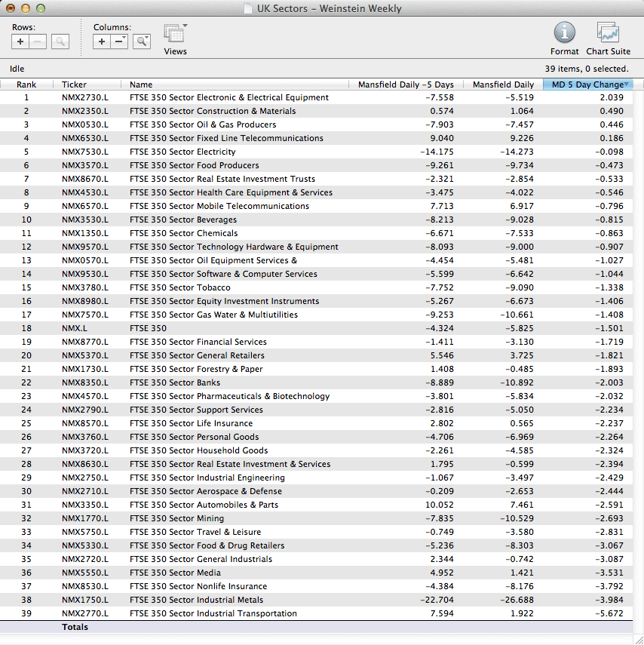Open the Format info icon
The image size is (644, 645).
coord(564,32)
